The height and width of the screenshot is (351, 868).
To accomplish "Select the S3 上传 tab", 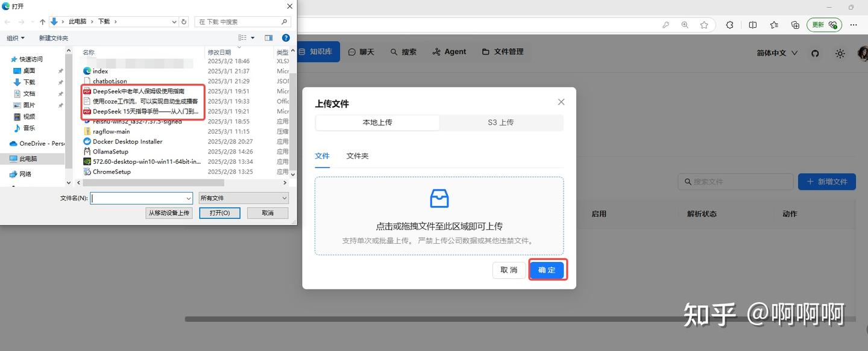I will (501, 122).
